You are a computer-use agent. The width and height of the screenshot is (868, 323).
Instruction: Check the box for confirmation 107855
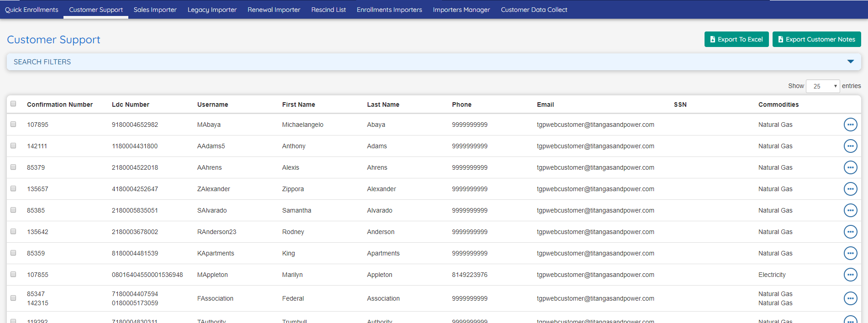pyautogui.click(x=13, y=274)
